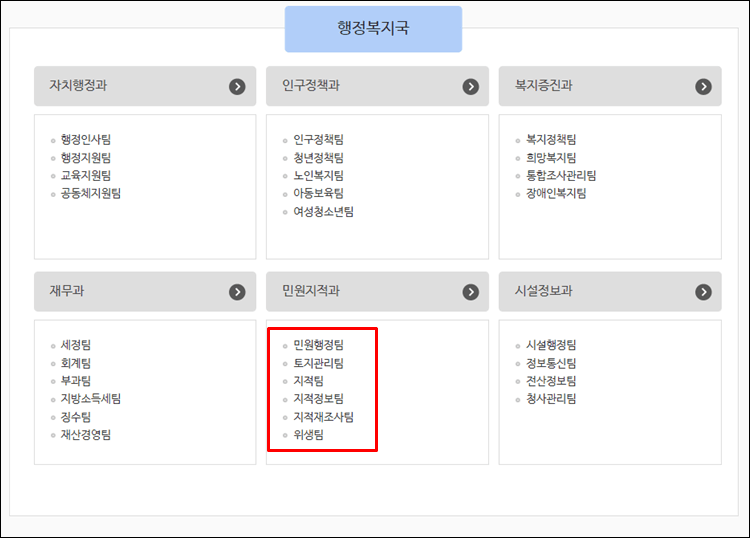Click 청사관리팀 team entry
The image size is (750, 538).
[551, 398]
